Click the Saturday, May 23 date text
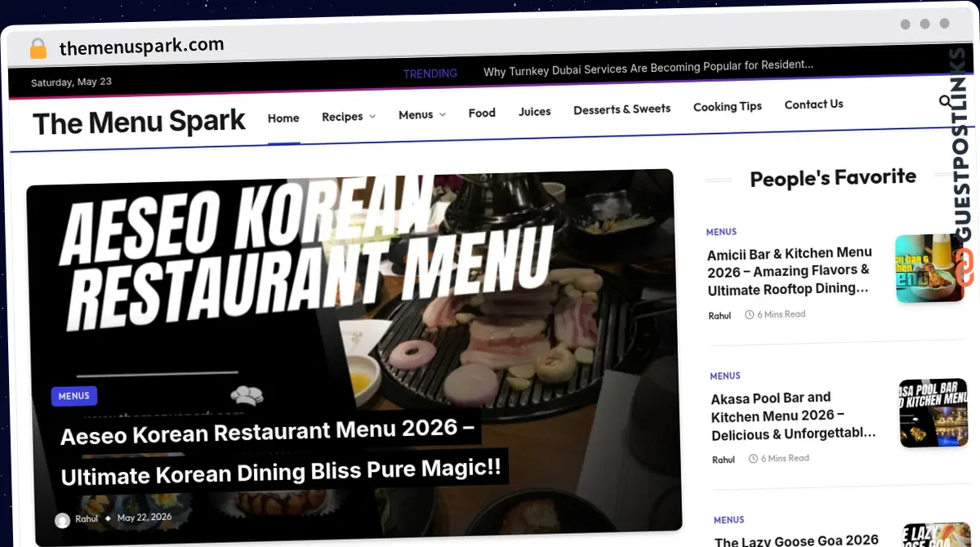Image resolution: width=980 pixels, height=547 pixels. (71, 82)
